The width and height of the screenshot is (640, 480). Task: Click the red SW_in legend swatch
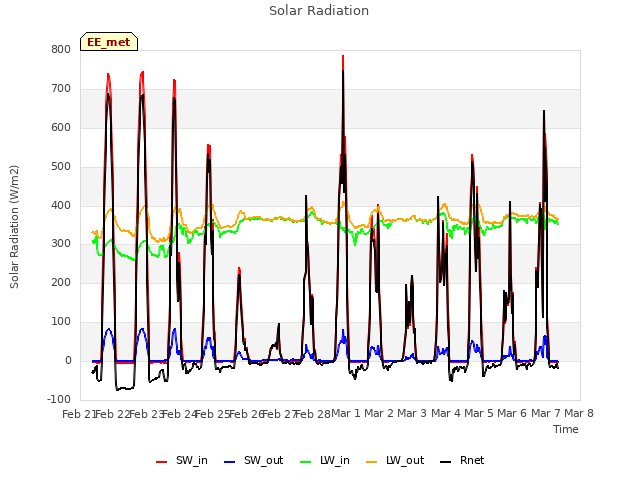(162, 462)
